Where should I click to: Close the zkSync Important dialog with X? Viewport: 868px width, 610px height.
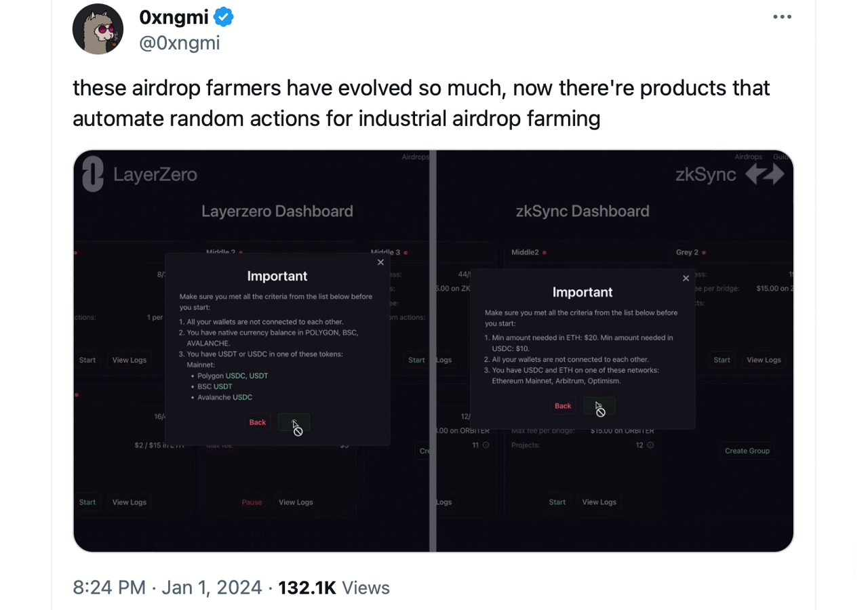click(686, 279)
